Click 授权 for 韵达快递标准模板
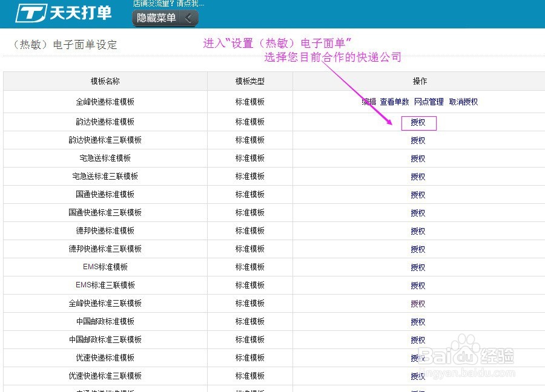The width and height of the screenshot is (545, 392). [x=418, y=122]
